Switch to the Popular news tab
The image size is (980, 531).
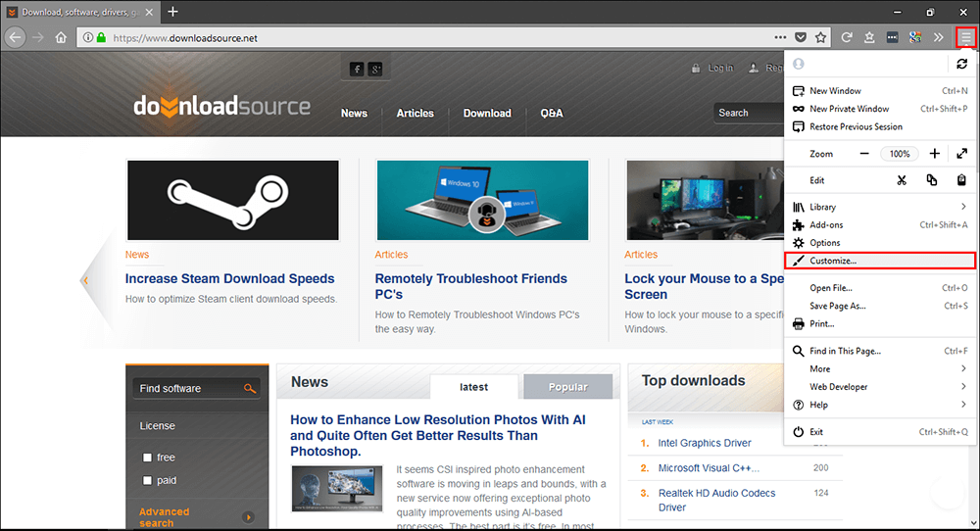tap(568, 387)
